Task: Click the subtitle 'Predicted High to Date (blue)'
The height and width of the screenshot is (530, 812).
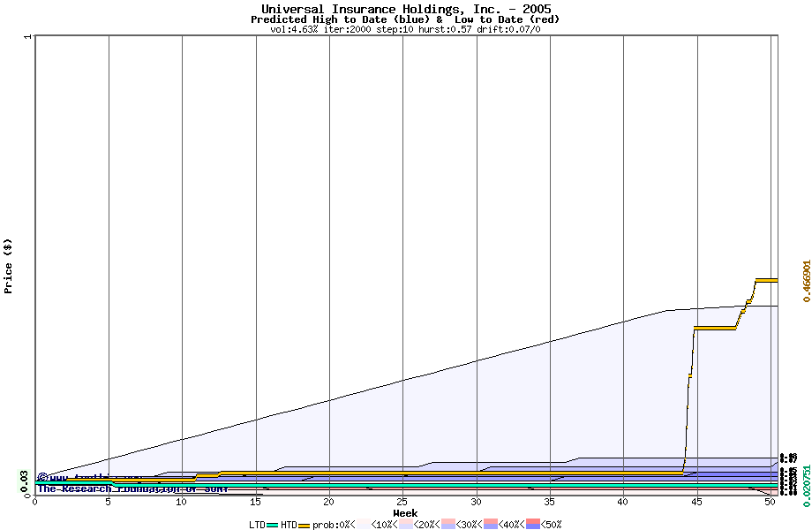Action: (340, 19)
